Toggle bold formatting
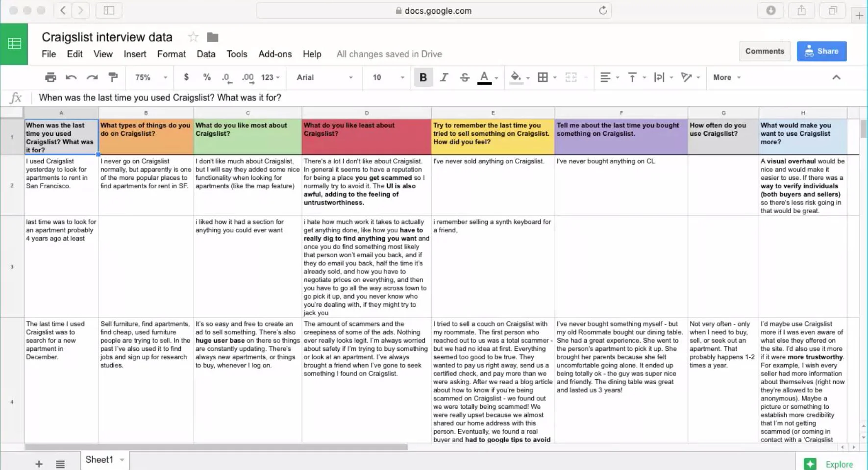868x470 pixels. coord(423,77)
